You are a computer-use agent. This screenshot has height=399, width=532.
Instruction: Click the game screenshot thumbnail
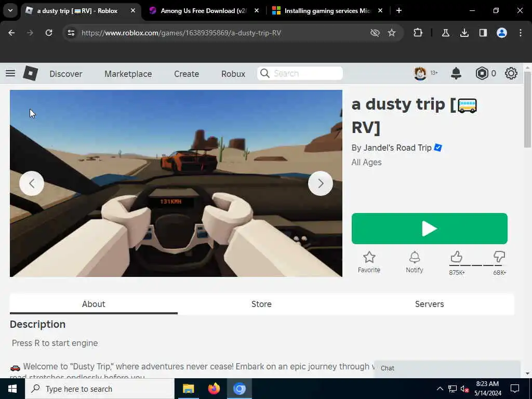click(176, 183)
